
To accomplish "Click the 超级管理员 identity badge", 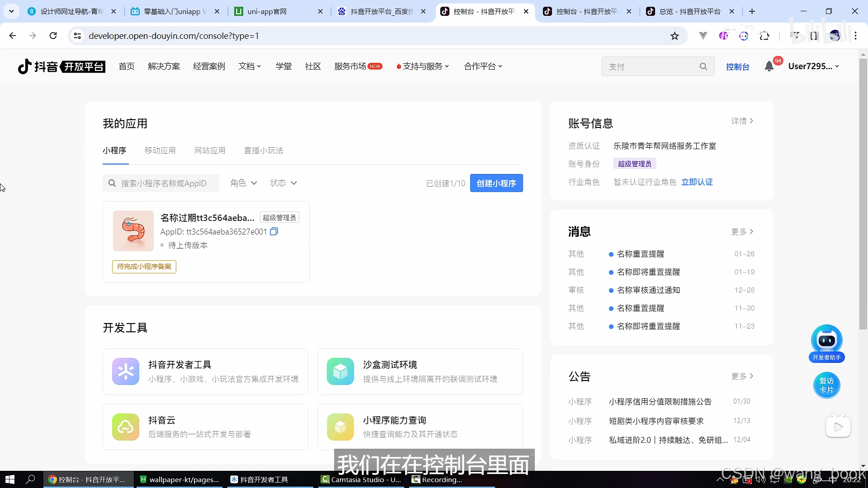I will coord(635,164).
